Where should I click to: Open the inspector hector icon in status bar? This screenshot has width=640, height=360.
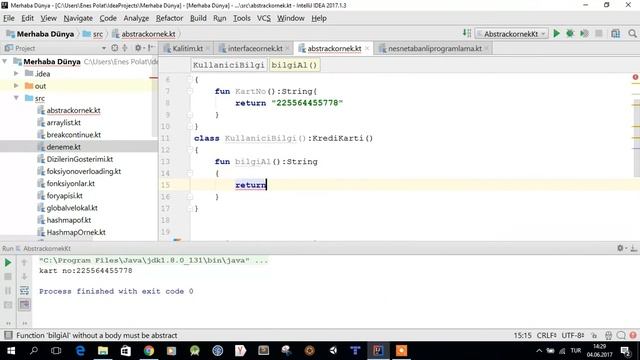pos(608,336)
